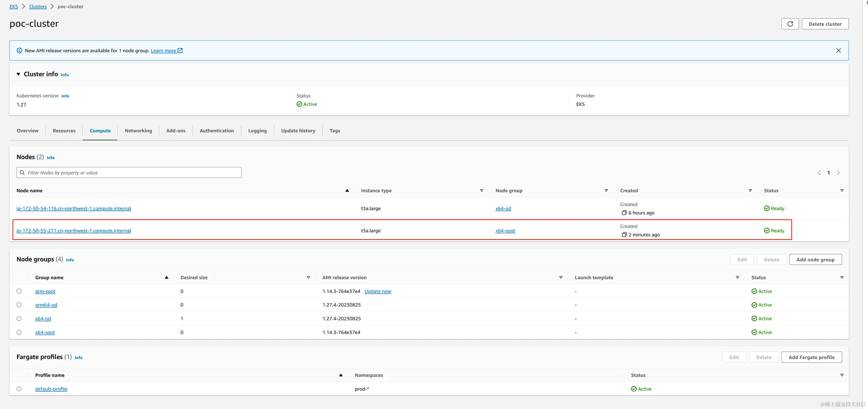Sort Nodes by Status column
The width and height of the screenshot is (868, 409).
842,190
